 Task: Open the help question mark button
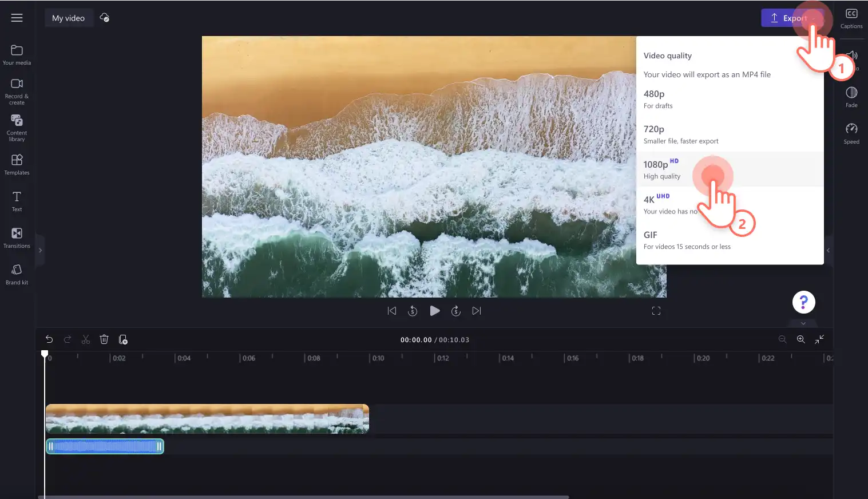click(803, 302)
